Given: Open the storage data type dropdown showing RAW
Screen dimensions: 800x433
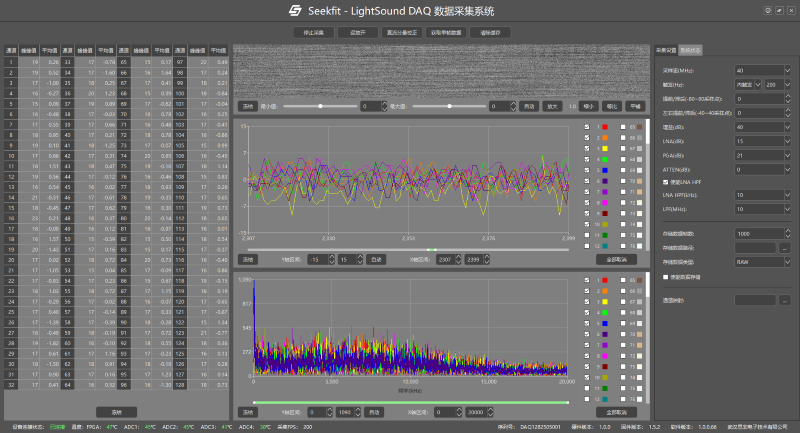Looking at the screenshot, I should pos(762,262).
